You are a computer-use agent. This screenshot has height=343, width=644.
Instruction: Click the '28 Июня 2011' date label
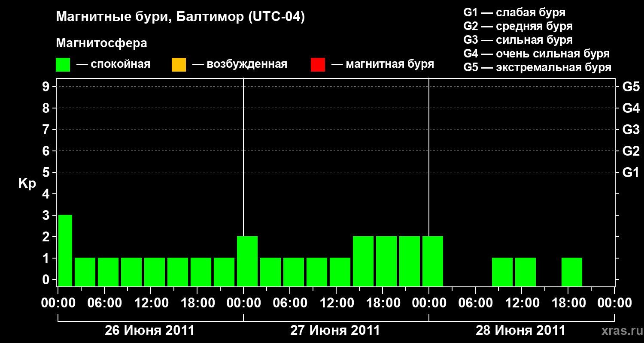tap(521, 331)
